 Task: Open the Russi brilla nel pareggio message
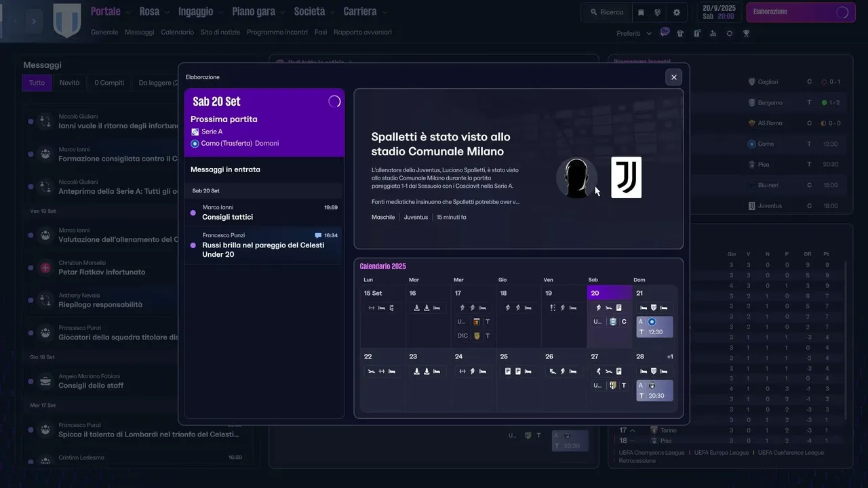264,245
